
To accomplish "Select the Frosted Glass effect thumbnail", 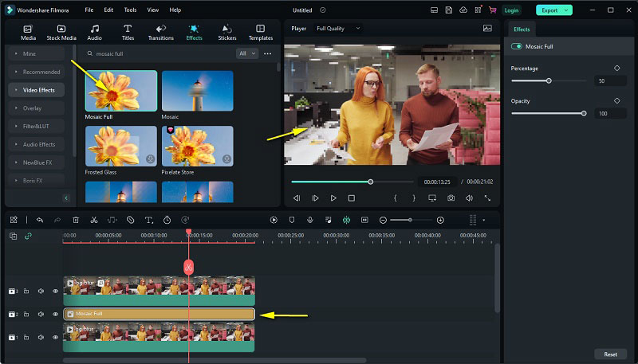I will pos(121,146).
